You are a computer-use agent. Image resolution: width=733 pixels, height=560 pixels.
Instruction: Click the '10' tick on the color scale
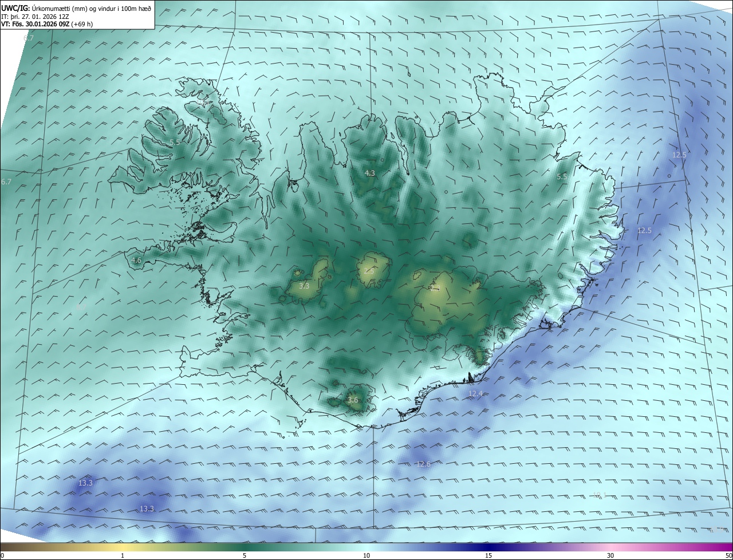click(366, 556)
